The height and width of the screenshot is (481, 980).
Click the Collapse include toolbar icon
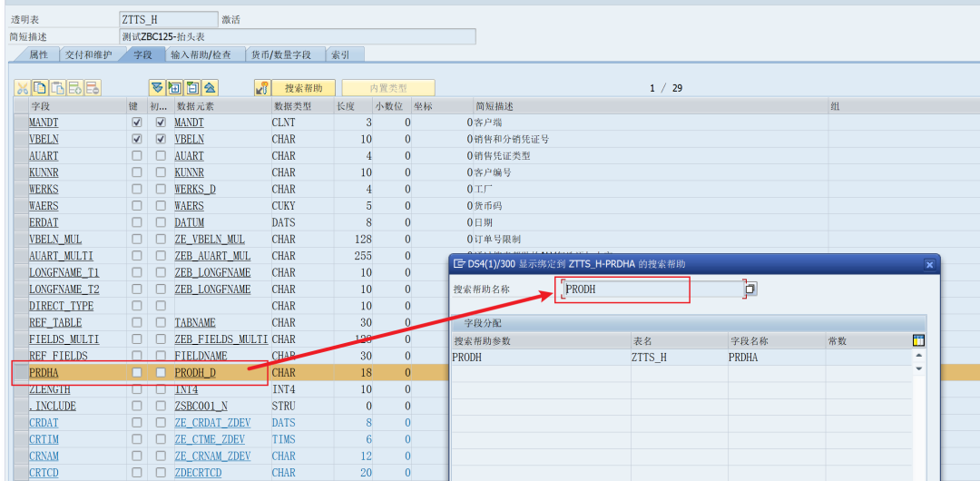[x=192, y=88]
